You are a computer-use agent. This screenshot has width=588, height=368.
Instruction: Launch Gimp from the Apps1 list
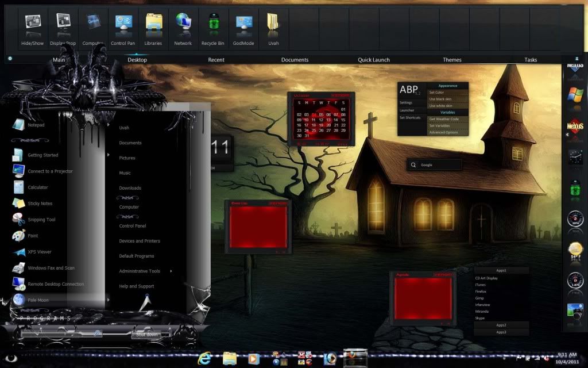pyautogui.click(x=479, y=298)
